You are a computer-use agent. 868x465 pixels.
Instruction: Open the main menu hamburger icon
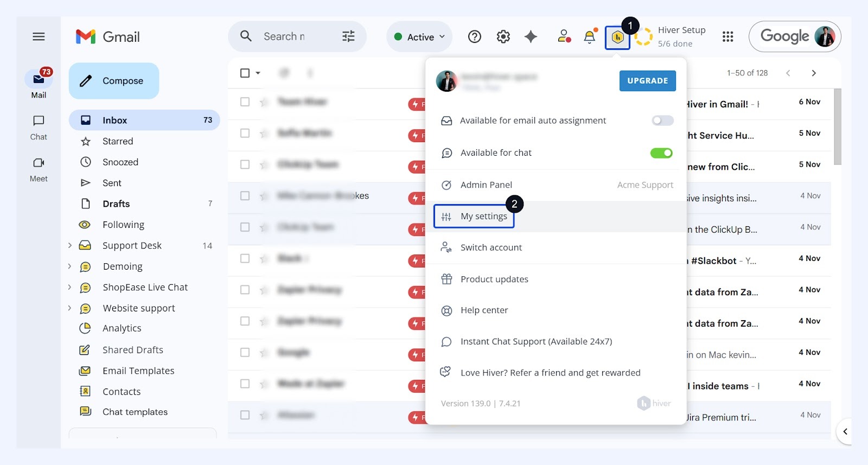click(39, 37)
